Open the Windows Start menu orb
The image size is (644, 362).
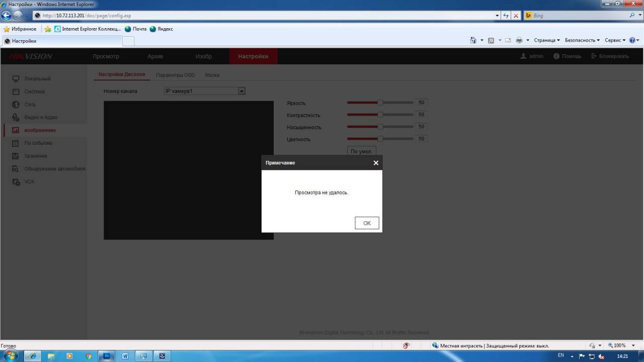point(10,356)
